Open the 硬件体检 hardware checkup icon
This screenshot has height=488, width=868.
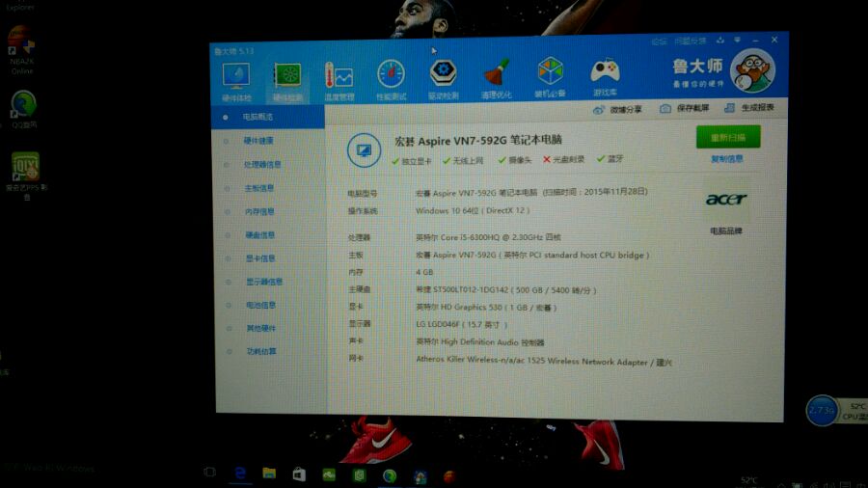[236, 82]
